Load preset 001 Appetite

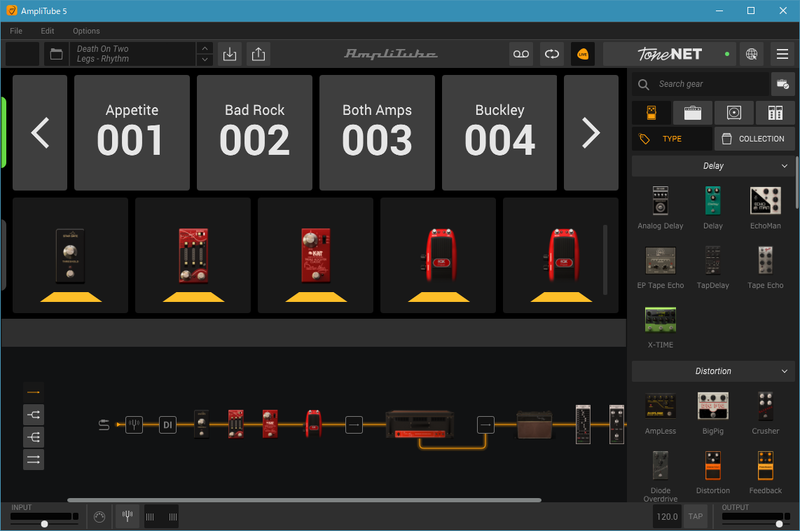tap(132, 133)
